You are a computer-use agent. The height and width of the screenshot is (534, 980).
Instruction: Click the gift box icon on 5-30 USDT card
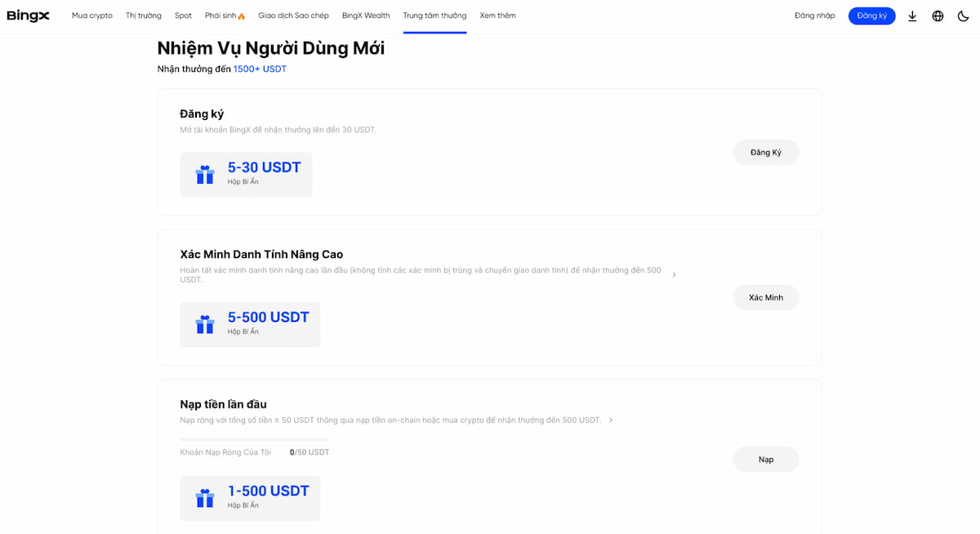(204, 173)
